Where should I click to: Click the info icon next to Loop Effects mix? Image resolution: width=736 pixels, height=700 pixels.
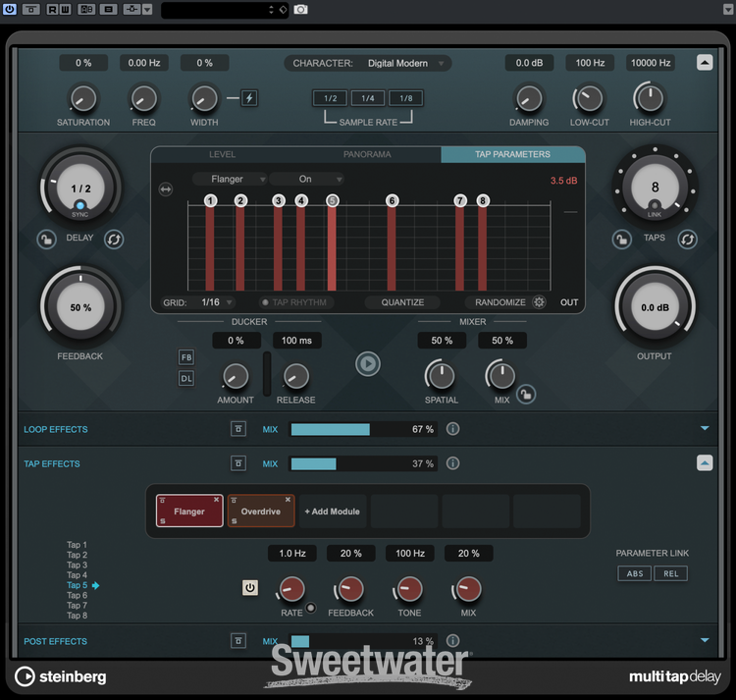point(452,429)
